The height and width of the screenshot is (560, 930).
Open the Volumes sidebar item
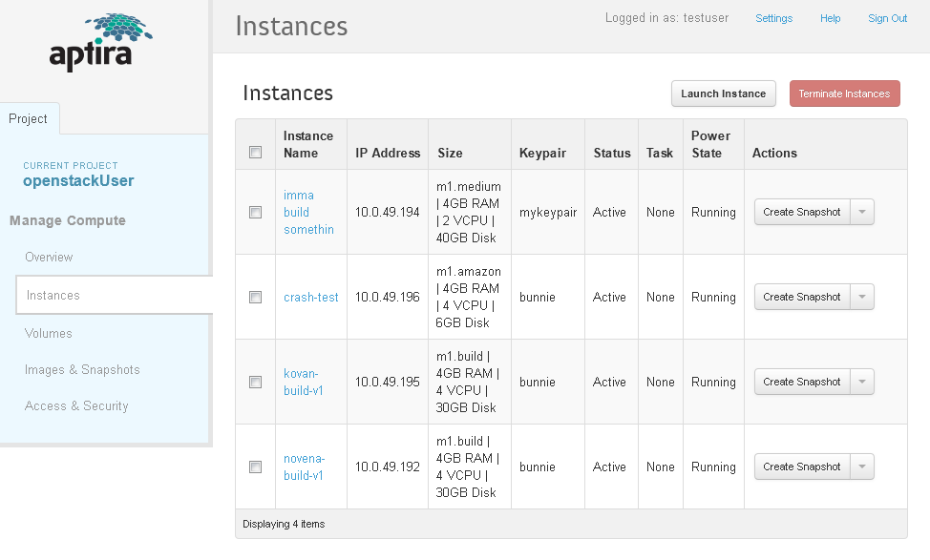48,334
